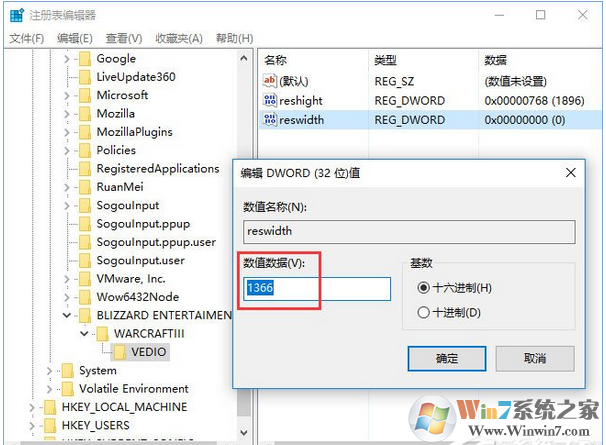Expand the VMware, Inc. key
This screenshot has height=445, width=606.
tap(66, 279)
